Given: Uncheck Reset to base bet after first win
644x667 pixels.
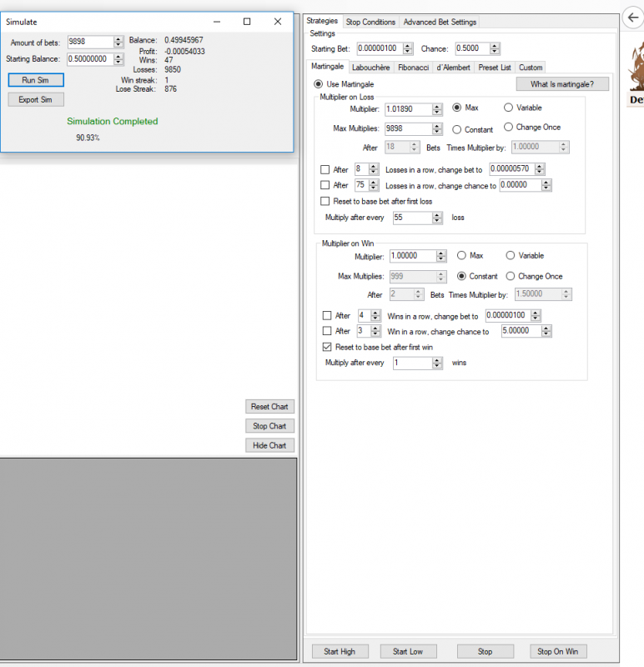Looking at the screenshot, I should [327, 347].
